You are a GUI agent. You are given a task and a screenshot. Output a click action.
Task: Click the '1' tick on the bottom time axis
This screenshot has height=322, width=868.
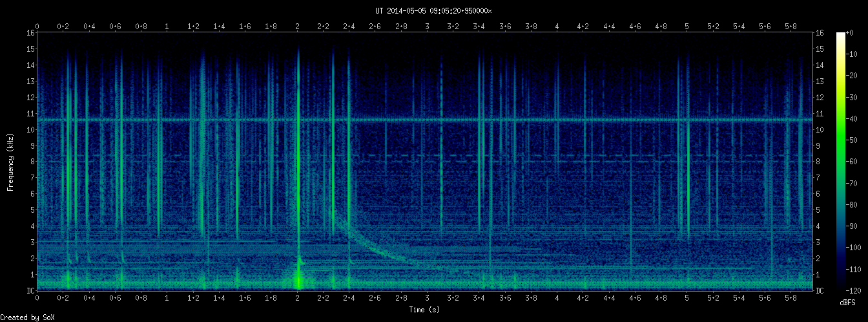pos(167,298)
